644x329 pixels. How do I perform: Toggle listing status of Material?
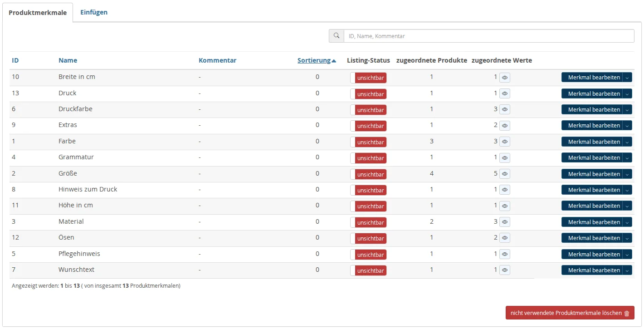[x=368, y=222]
